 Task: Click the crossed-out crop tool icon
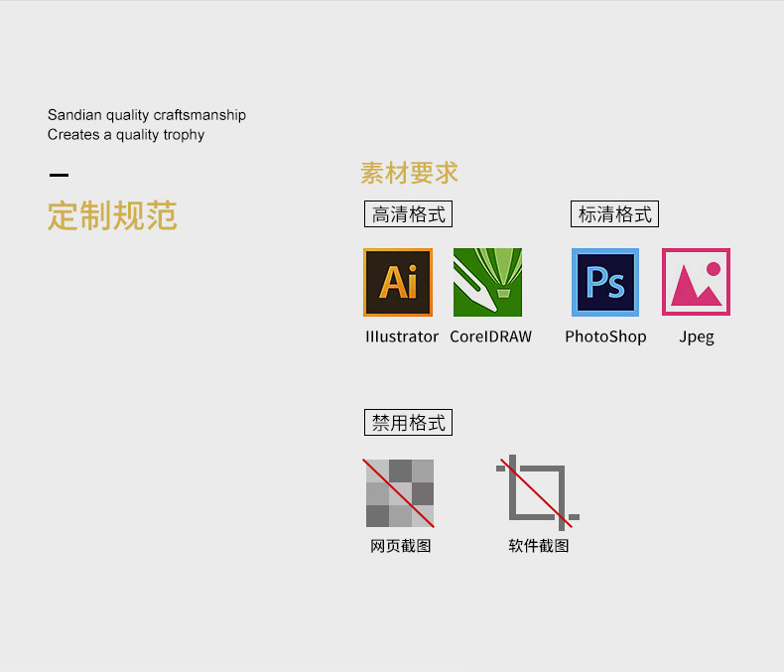tap(538, 492)
